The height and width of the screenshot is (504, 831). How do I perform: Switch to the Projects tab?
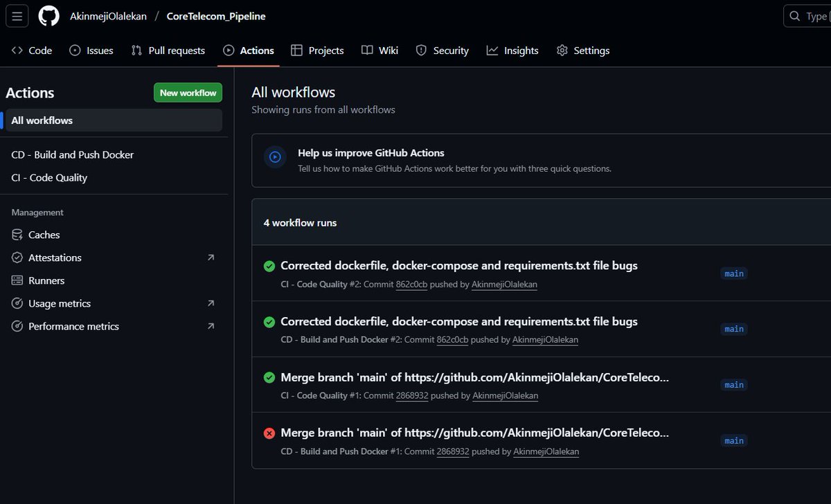coord(317,51)
